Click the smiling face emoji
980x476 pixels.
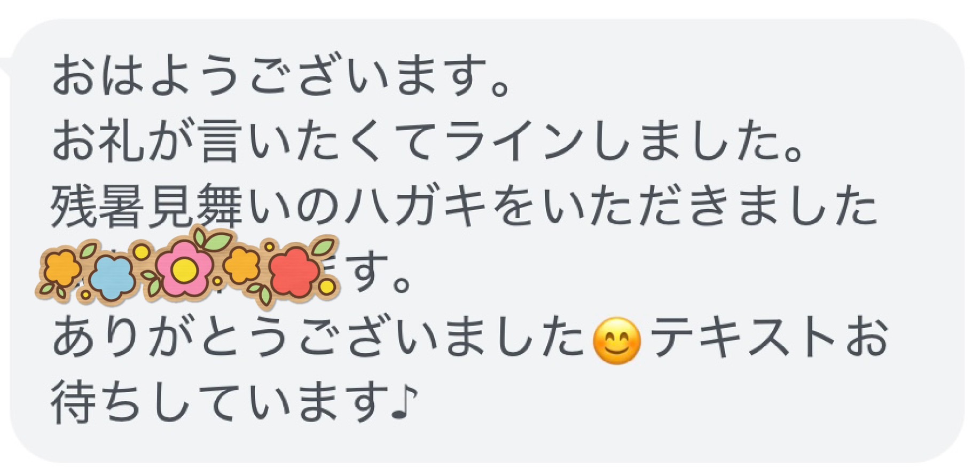616,341
